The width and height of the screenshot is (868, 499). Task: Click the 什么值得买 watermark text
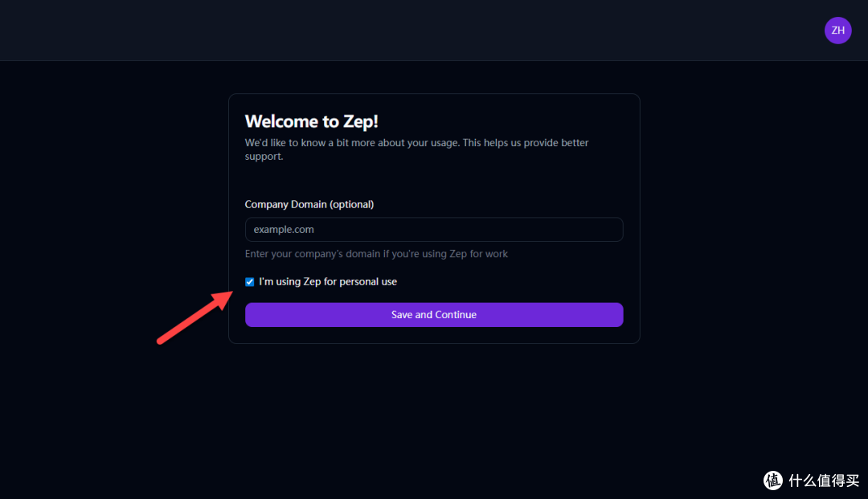pyautogui.click(x=824, y=481)
